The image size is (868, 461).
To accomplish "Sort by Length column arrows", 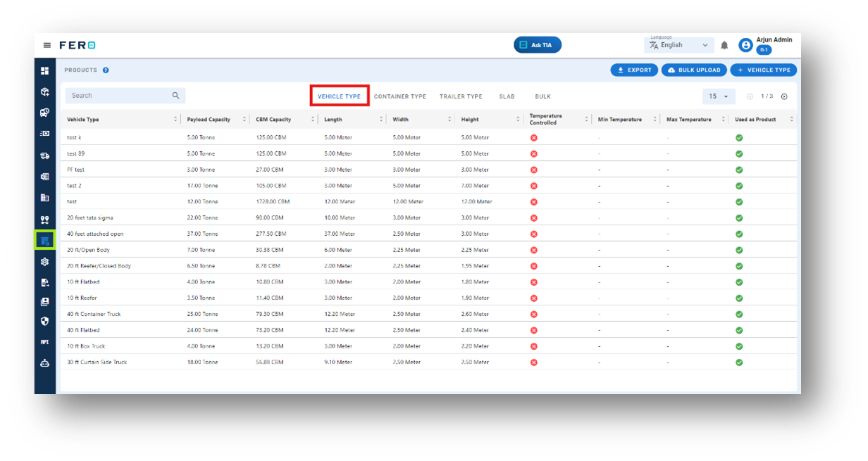I will (x=381, y=119).
